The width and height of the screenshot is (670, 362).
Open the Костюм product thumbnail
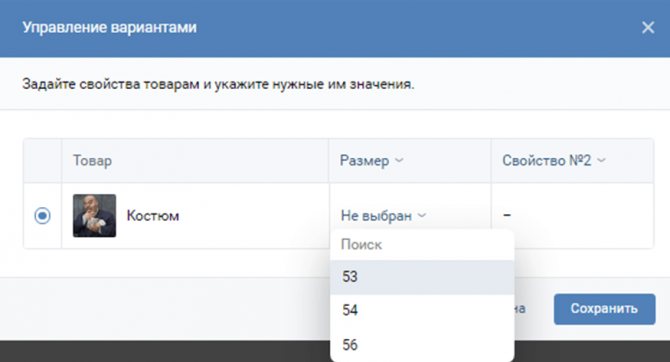(x=94, y=215)
